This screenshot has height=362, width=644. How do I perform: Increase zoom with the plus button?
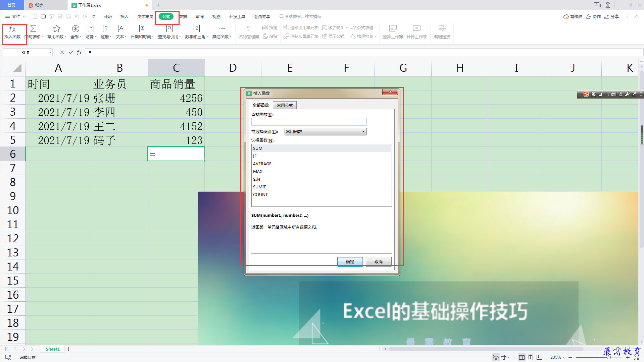(628, 357)
